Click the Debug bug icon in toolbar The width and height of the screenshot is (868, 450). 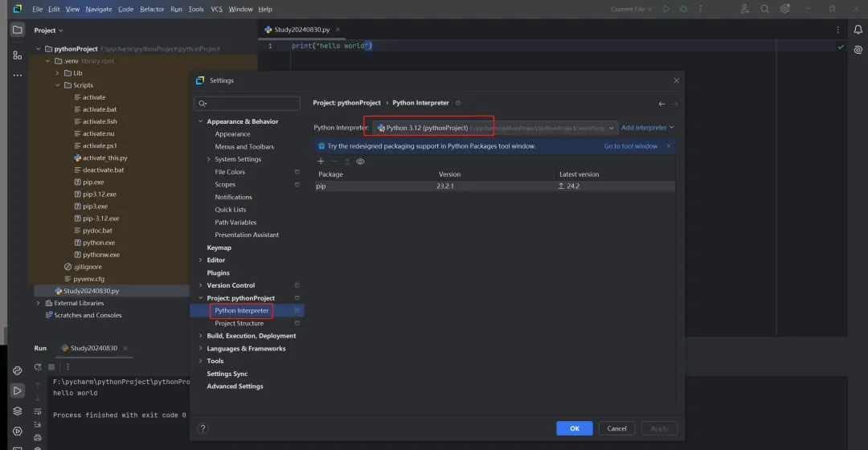coord(683,9)
